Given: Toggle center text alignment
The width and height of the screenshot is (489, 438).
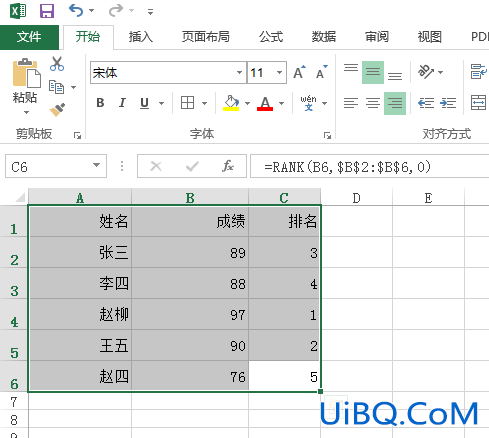Looking at the screenshot, I should [x=373, y=103].
